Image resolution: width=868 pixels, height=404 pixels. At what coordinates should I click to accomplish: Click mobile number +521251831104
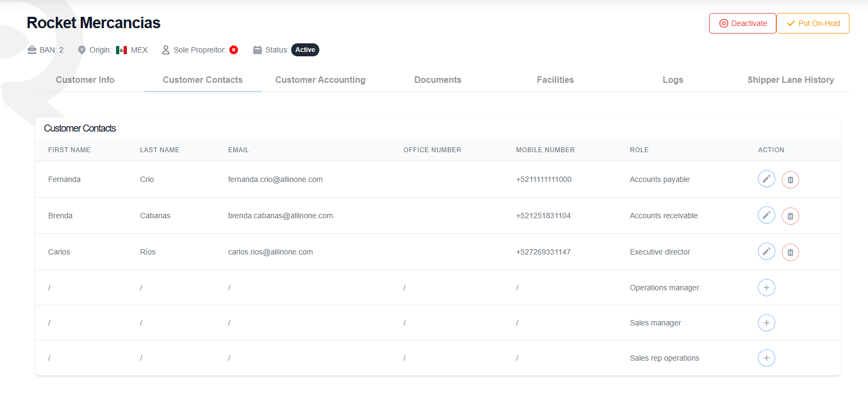(x=543, y=216)
